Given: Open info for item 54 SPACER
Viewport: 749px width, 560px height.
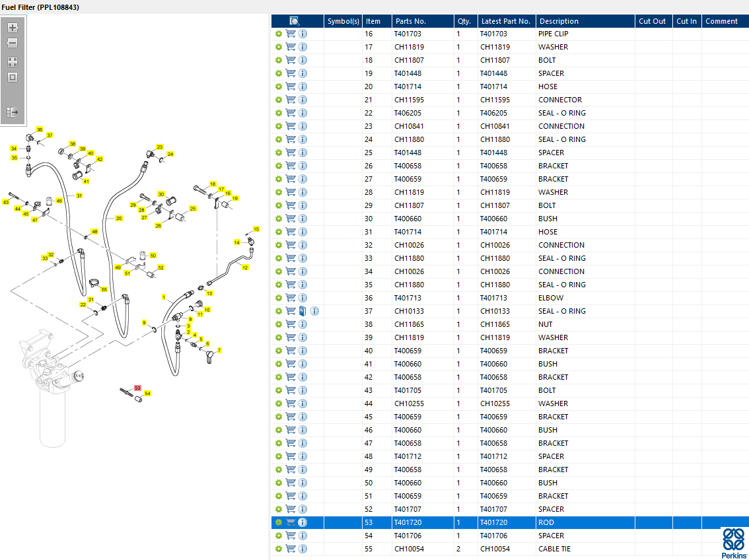Looking at the screenshot, I should tap(303, 536).
